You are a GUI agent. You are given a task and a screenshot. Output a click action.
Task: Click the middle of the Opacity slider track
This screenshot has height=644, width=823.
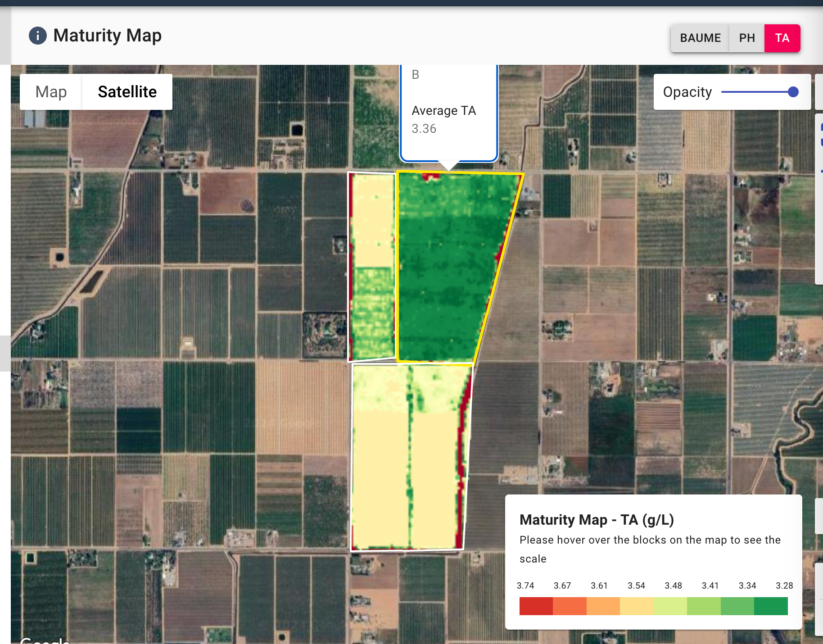[757, 92]
